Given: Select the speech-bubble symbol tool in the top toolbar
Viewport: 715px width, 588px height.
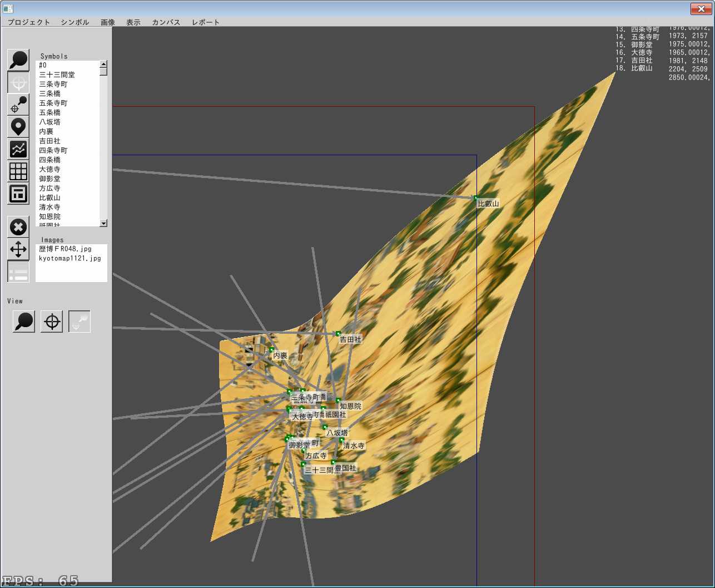Looking at the screenshot, I should click(18, 60).
